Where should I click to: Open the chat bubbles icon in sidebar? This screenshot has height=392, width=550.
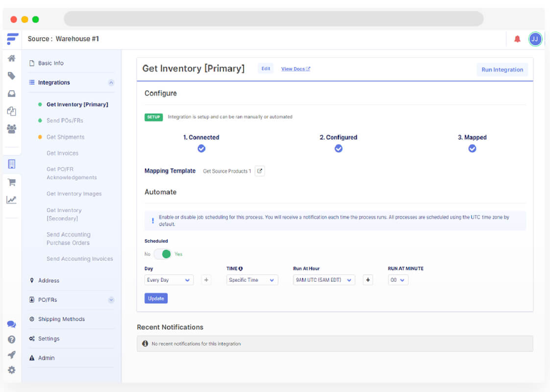point(12,324)
